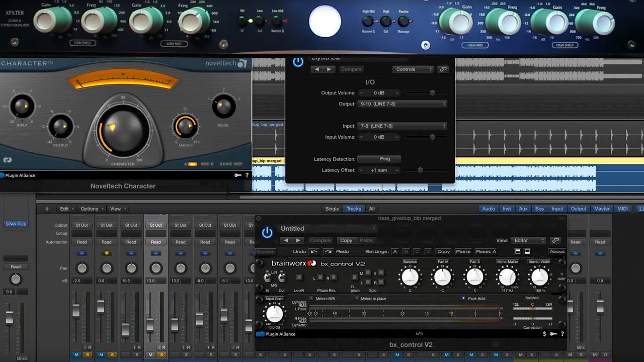Click mixer up-arrow level button

click(x=47, y=209)
